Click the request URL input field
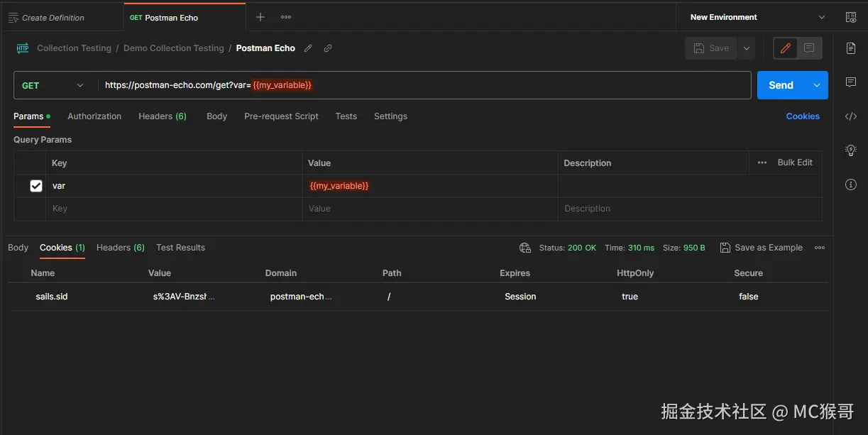Screen dimensions: 868x435 coord(424,85)
